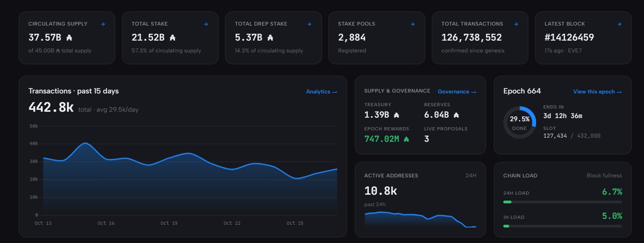Image resolution: width=644 pixels, height=243 pixels.
Task: Click the Reserves 6.04B value
Action: click(441, 115)
